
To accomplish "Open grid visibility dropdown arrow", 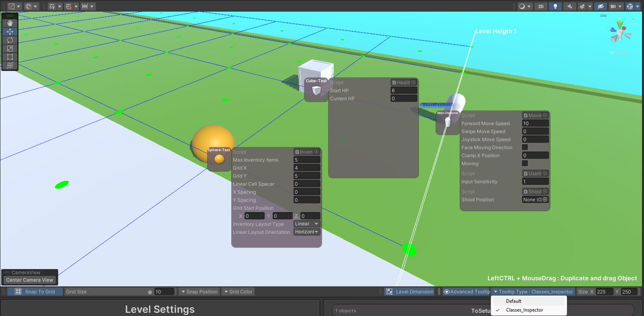I will 60,6.
